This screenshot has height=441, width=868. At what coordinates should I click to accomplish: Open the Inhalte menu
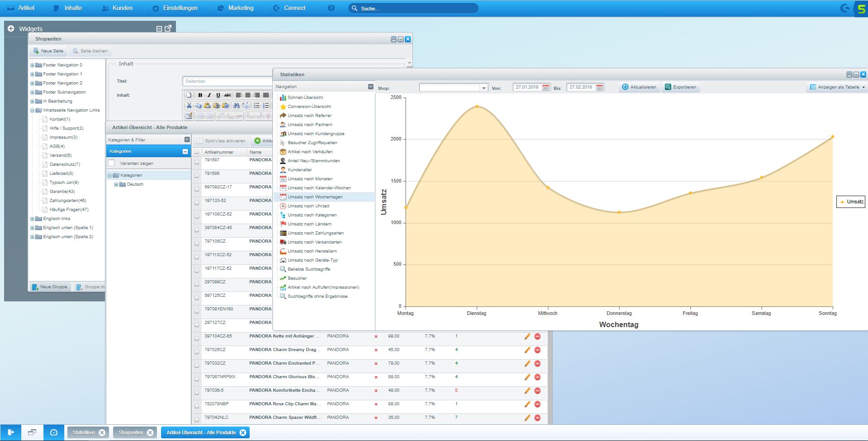pos(68,8)
